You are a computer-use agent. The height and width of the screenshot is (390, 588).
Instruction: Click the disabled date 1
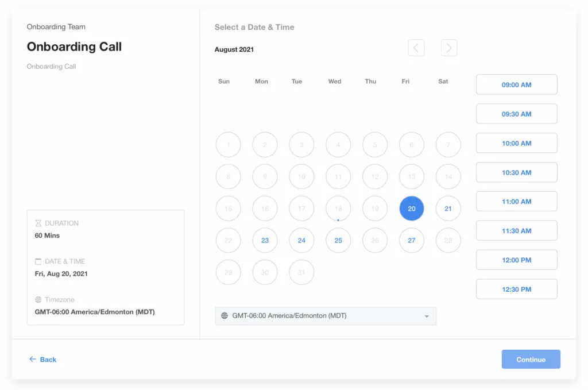[x=229, y=145]
